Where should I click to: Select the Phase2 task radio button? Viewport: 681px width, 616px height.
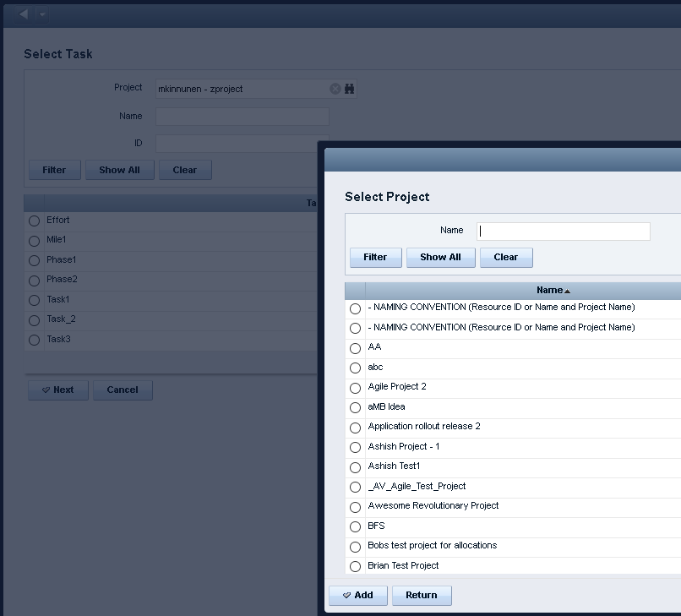[x=34, y=281]
